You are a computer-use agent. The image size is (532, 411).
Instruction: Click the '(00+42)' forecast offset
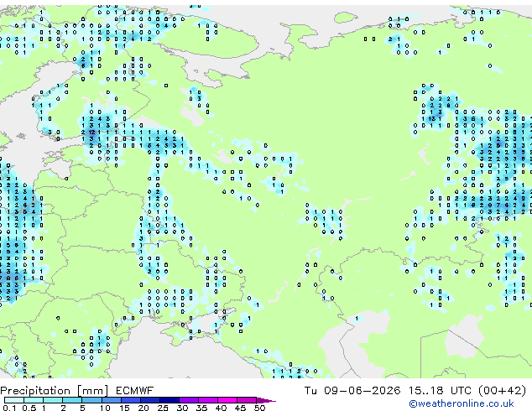click(502, 391)
